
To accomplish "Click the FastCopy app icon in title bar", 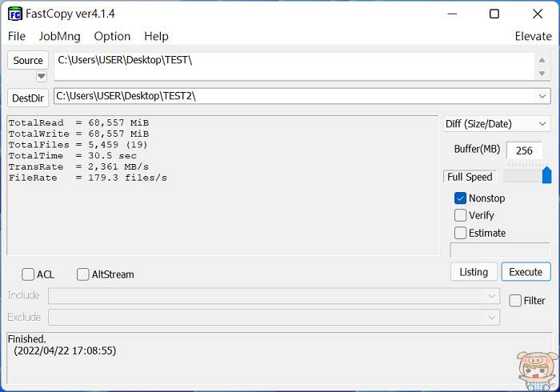I will (14, 14).
